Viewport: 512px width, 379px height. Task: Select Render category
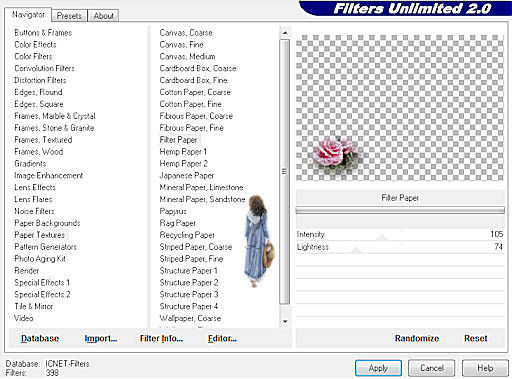27,271
